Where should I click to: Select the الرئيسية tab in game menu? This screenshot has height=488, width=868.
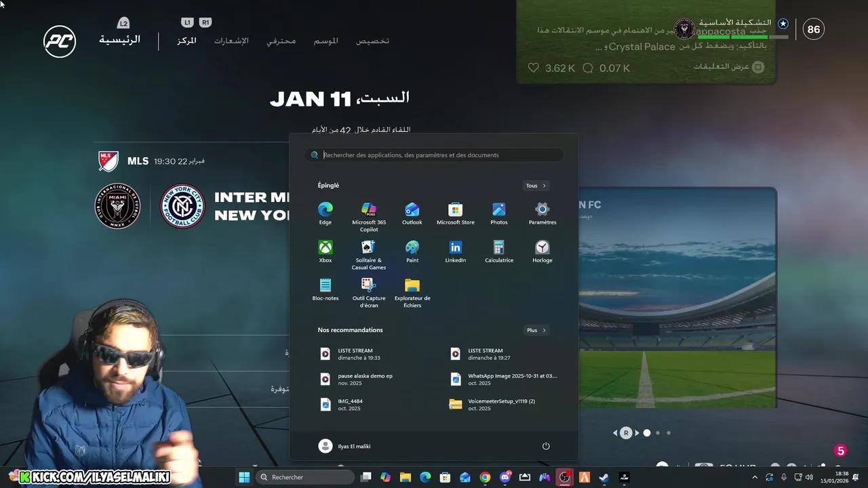click(x=120, y=40)
